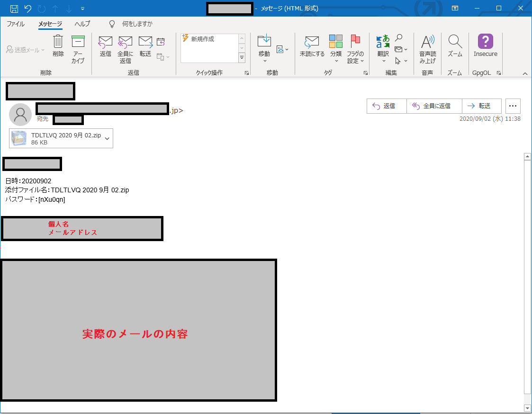Open the 分類 categorize dropdown
The height and width of the screenshot is (414, 532).
coord(336,49)
